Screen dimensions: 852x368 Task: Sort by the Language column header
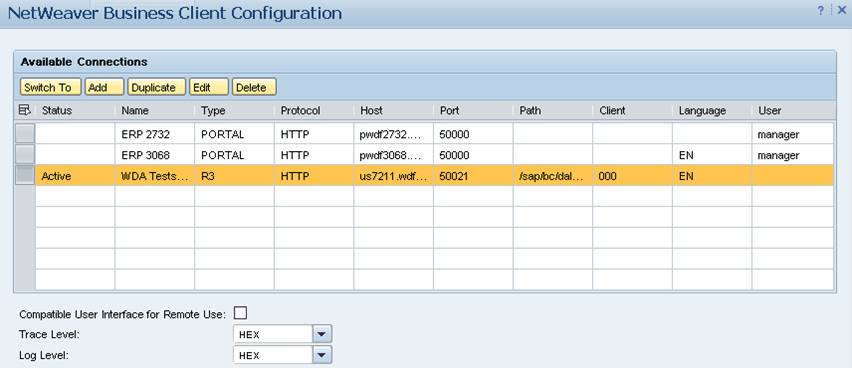point(712,111)
